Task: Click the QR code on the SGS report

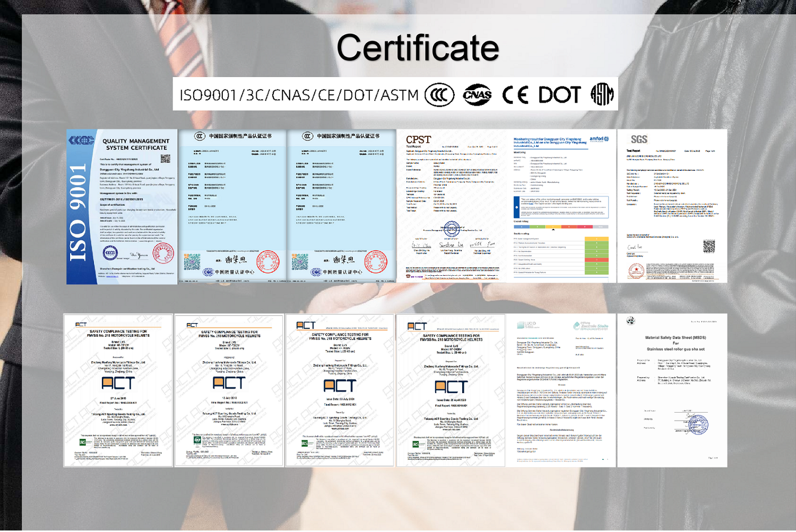Action: (708, 246)
